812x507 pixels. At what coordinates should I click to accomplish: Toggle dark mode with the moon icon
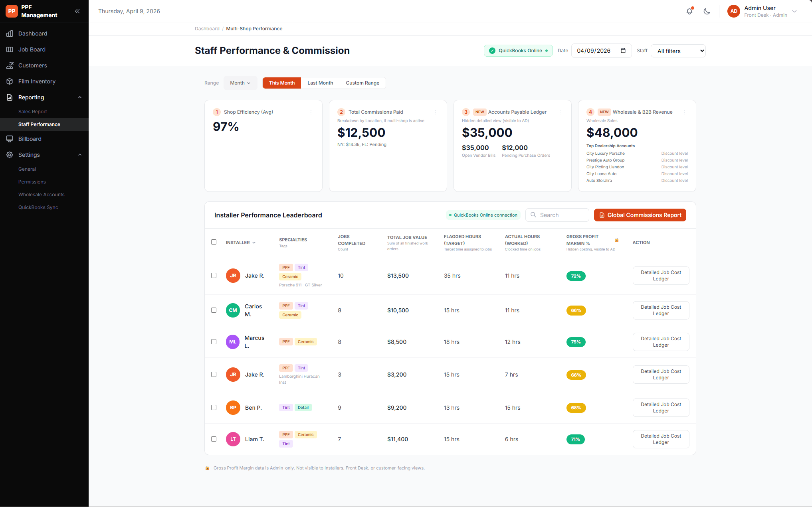707,11
